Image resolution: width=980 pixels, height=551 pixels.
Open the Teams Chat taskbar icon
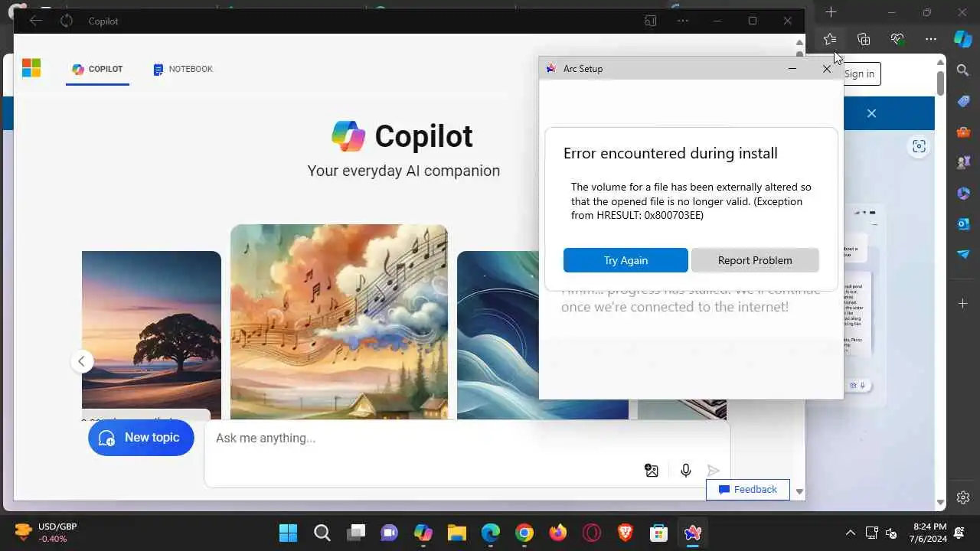[389, 533]
